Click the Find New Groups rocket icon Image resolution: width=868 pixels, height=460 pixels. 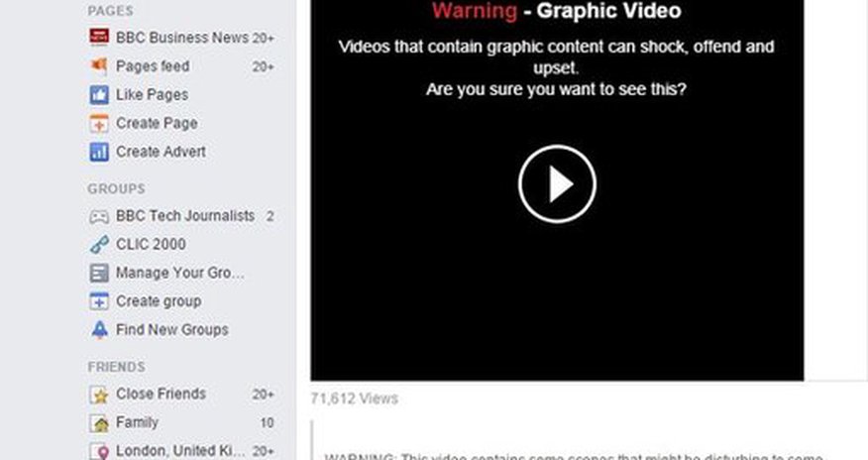[x=99, y=330]
